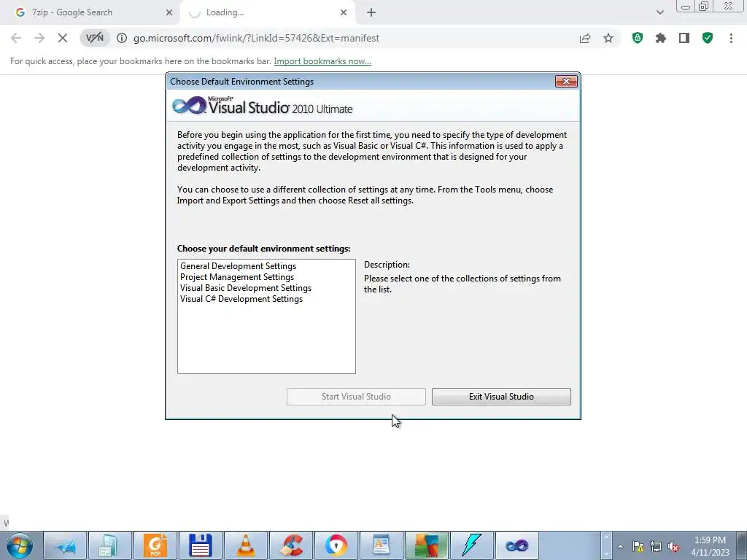
Task: Open a new browser tab
Action: 371,12
